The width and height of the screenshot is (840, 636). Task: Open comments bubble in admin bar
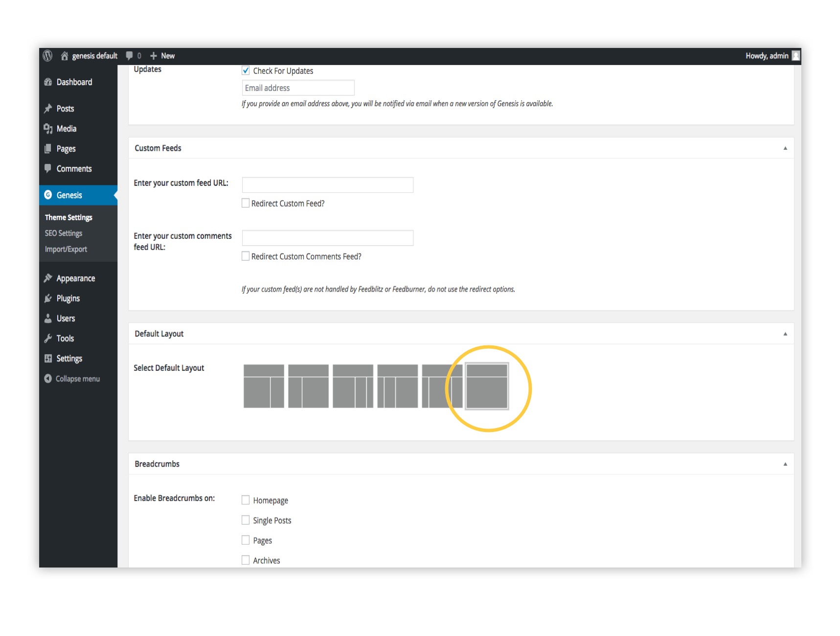[129, 56]
